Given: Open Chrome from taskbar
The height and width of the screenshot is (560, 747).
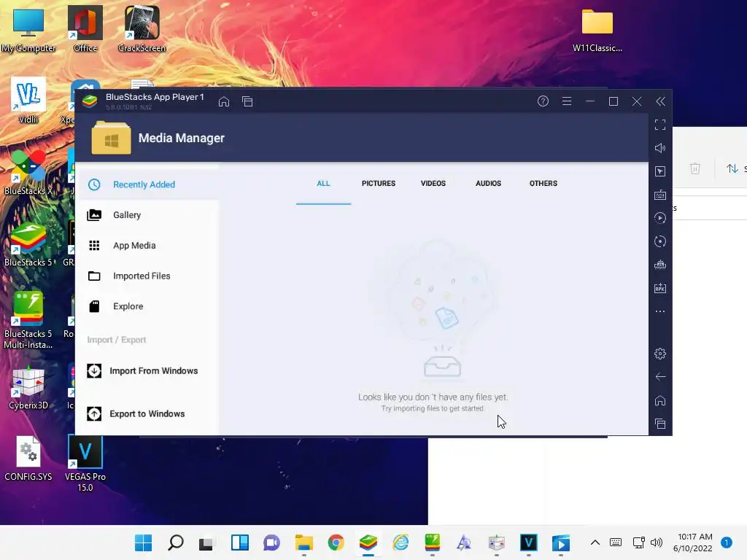Looking at the screenshot, I should [336, 542].
